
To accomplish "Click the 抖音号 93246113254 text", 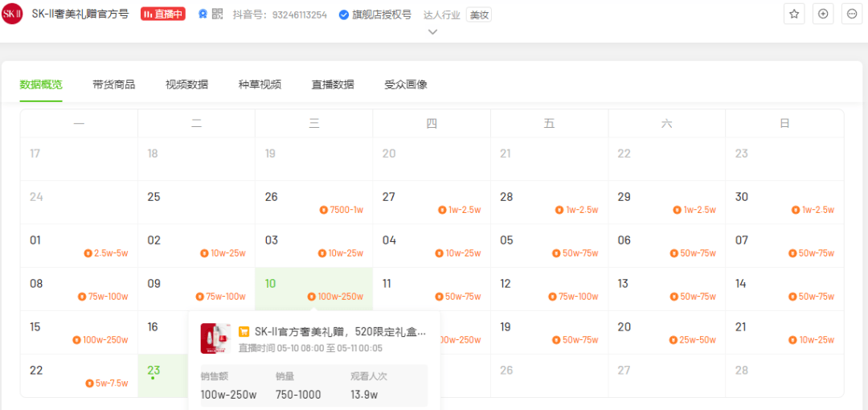I will [280, 15].
